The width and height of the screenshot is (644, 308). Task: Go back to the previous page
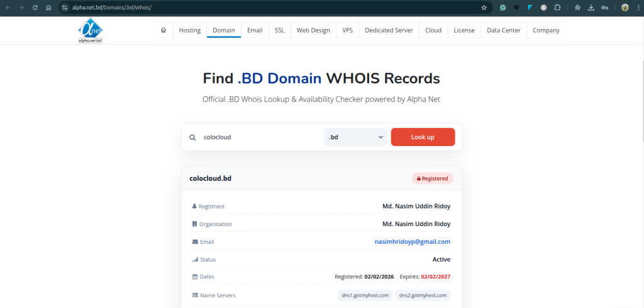[8, 8]
